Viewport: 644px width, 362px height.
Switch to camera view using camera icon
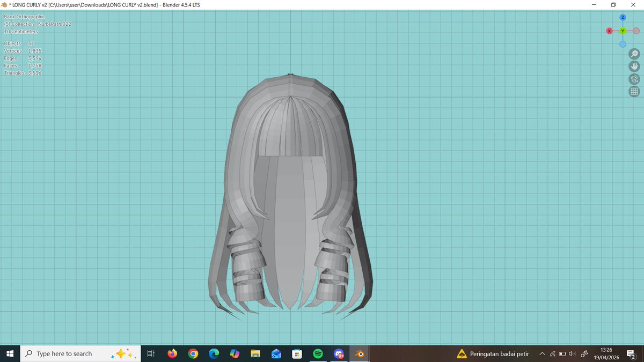click(x=634, y=78)
